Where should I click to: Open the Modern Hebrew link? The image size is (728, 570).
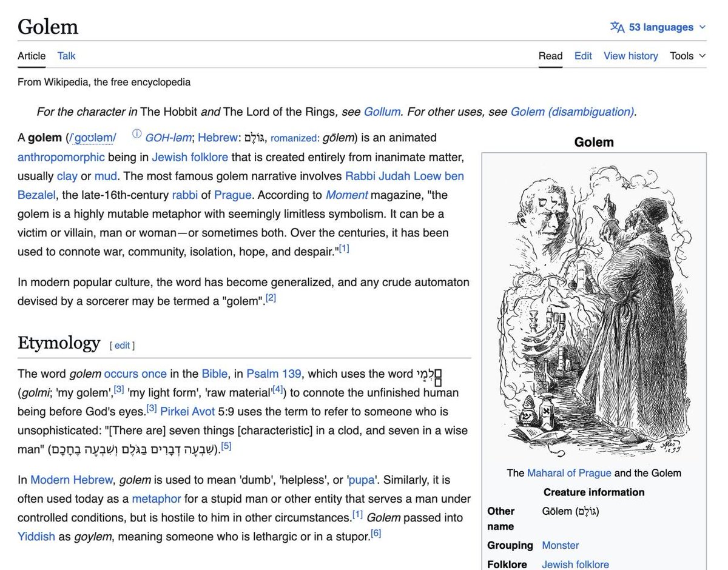tap(72, 480)
